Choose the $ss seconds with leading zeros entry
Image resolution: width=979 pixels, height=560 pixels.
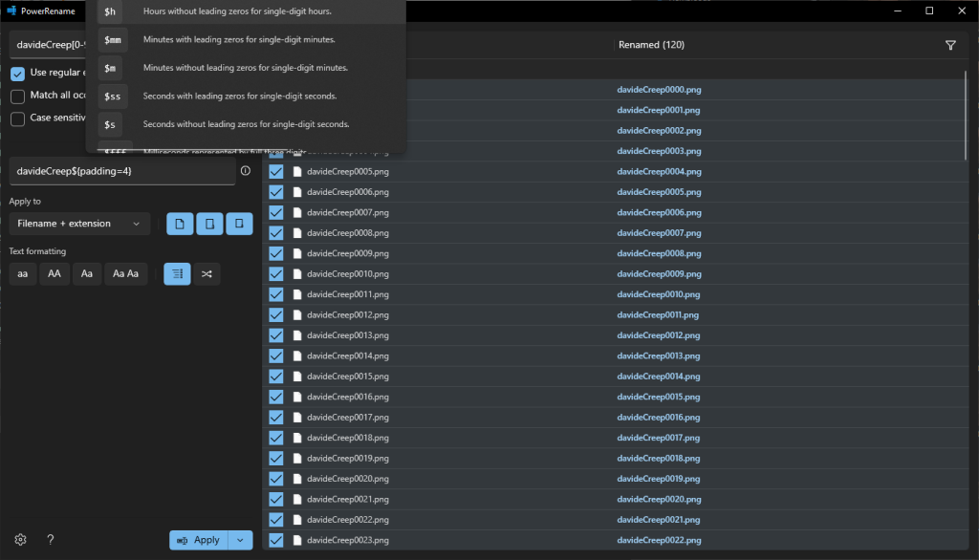pos(245,96)
